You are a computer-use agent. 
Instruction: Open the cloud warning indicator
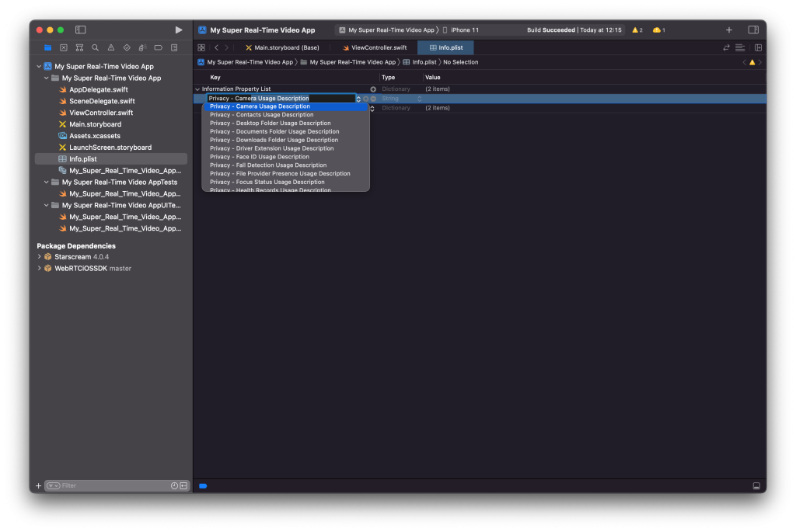pos(658,30)
